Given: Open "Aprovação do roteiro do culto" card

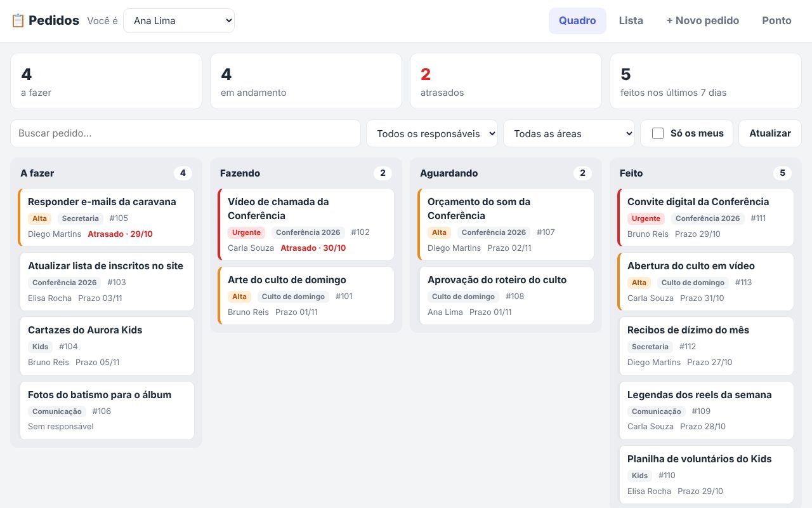Looking at the screenshot, I should (x=506, y=295).
